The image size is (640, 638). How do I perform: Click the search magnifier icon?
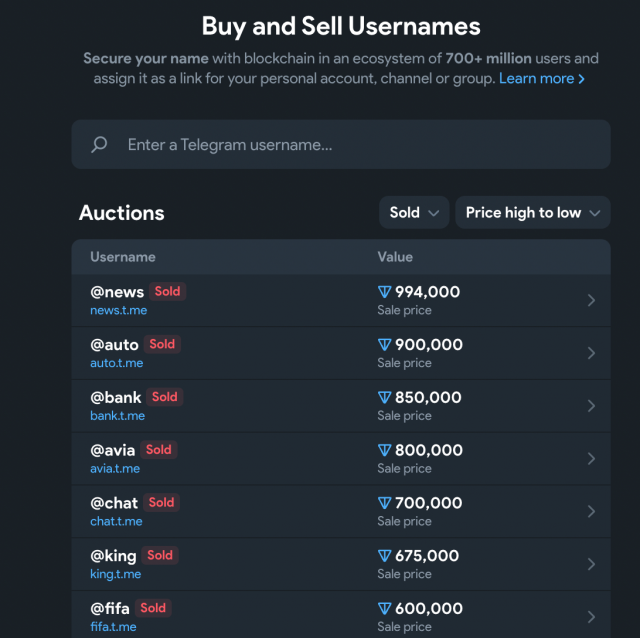99,145
